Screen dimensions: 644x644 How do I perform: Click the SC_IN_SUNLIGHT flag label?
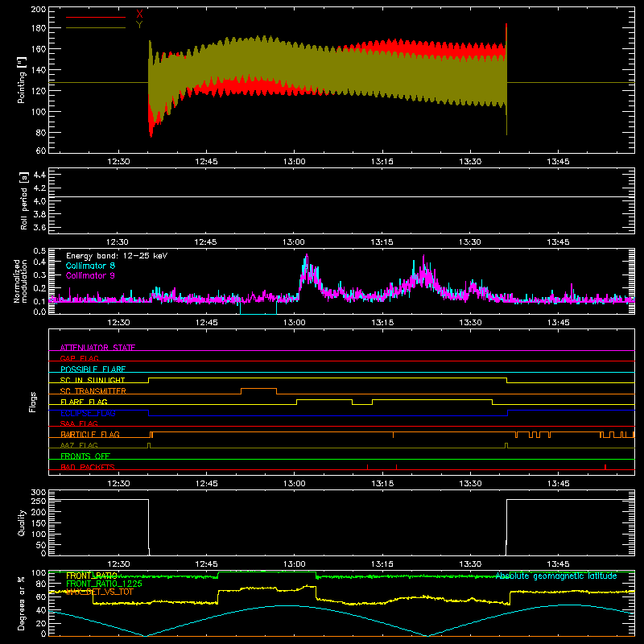(93, 380)
